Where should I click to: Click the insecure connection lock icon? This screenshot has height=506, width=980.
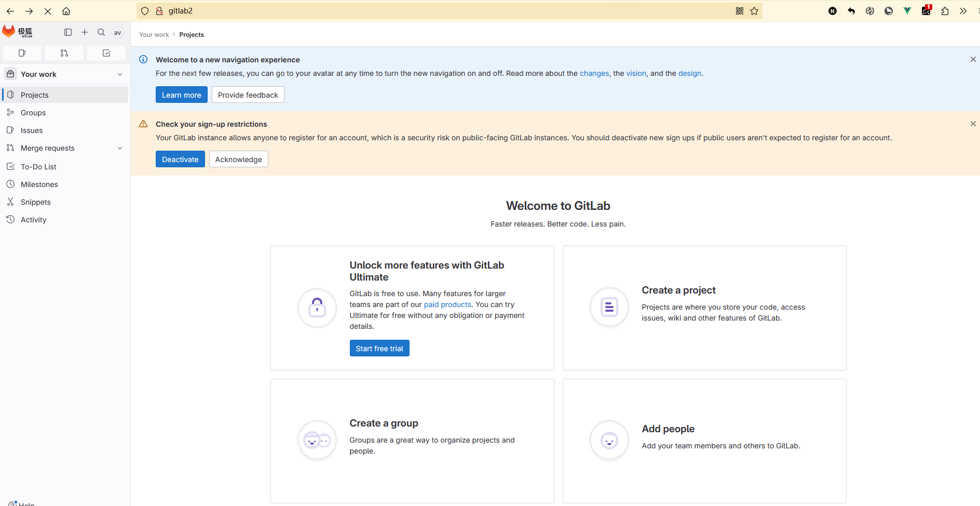[x=159, y=11]
